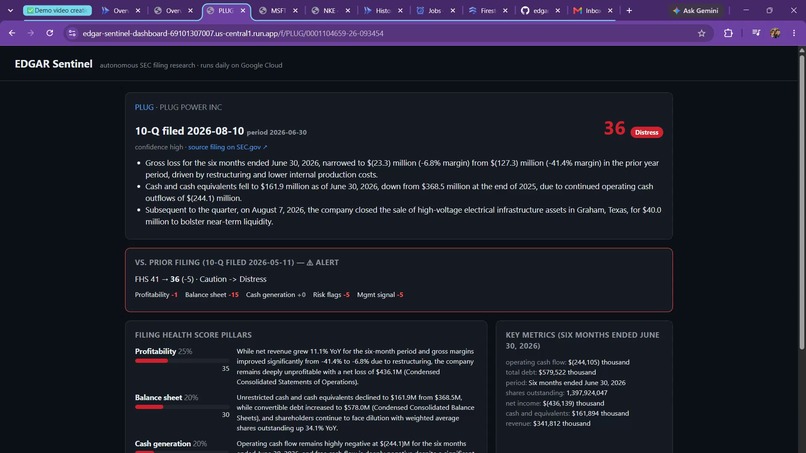Click the alert warning triangle icon
The height and width of the screenshot is (453, 806).
310,262
